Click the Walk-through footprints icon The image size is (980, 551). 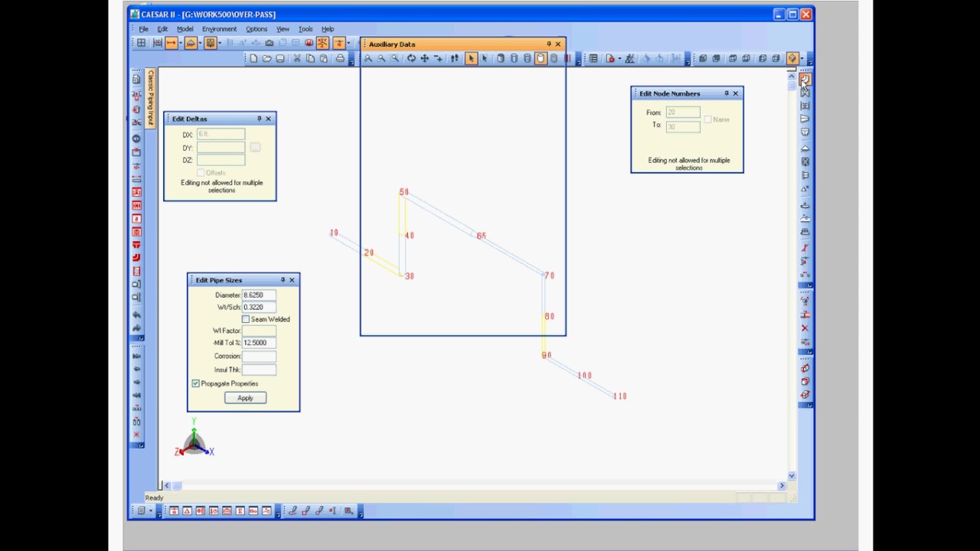(x=455, y=59)
